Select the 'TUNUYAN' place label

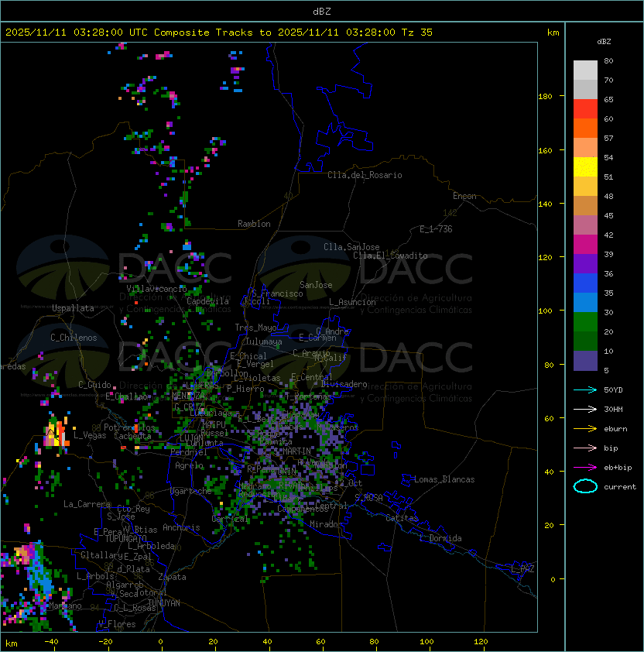click(x=164, y=603)
